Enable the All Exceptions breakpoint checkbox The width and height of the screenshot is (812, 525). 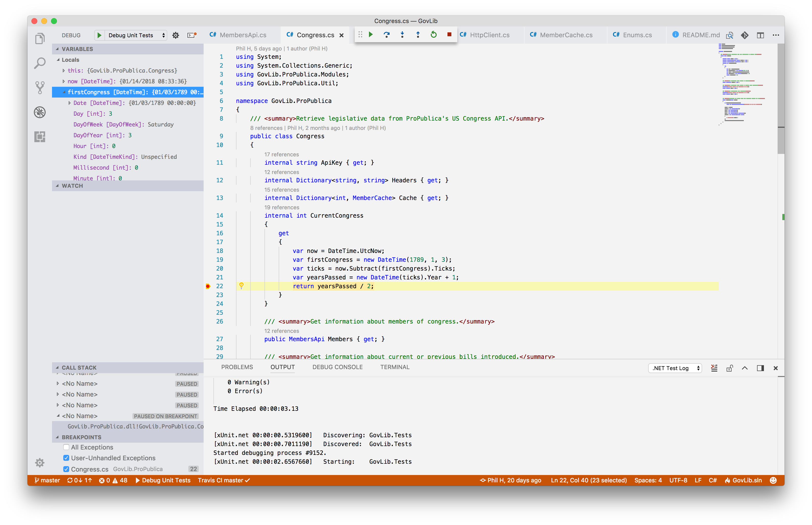pyautogui.click(x=66, y=447)
